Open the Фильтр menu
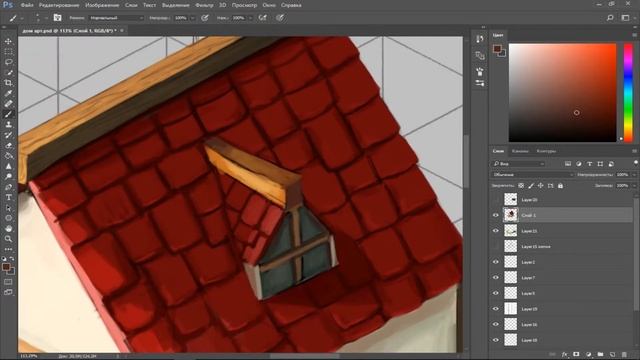Image resolution: width=640 pixels, height=360 pixels. (x=204, y=5)
